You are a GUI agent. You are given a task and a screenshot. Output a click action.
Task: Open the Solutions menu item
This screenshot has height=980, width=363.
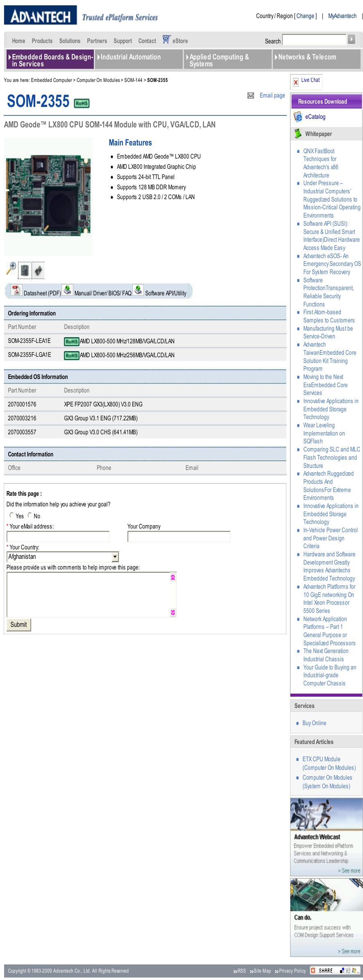click(70, 41)
